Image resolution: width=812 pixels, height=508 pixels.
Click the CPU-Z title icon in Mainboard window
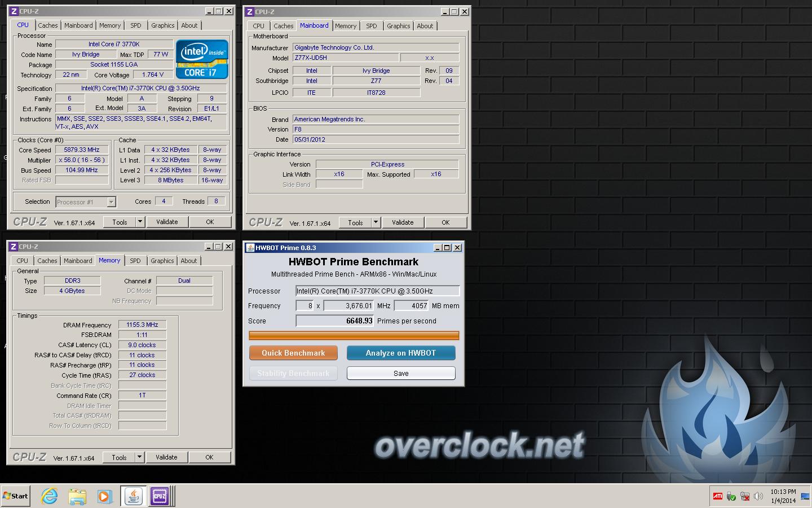pos(250,11)
